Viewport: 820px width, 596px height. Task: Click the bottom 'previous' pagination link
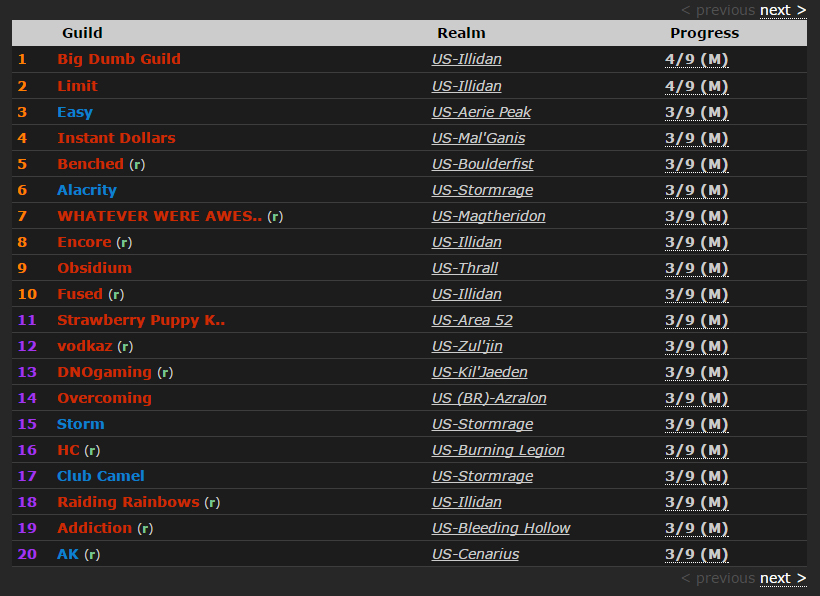(718, 578)
